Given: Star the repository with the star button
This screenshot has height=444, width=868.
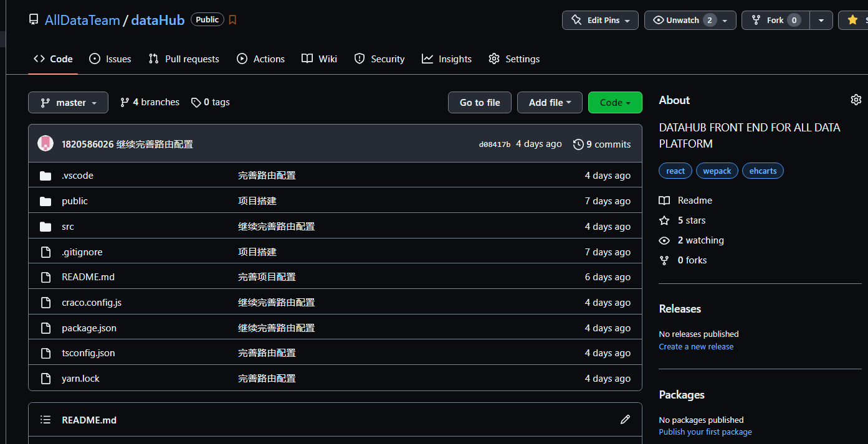Looking at the screenshot, I should coord(854,20).
